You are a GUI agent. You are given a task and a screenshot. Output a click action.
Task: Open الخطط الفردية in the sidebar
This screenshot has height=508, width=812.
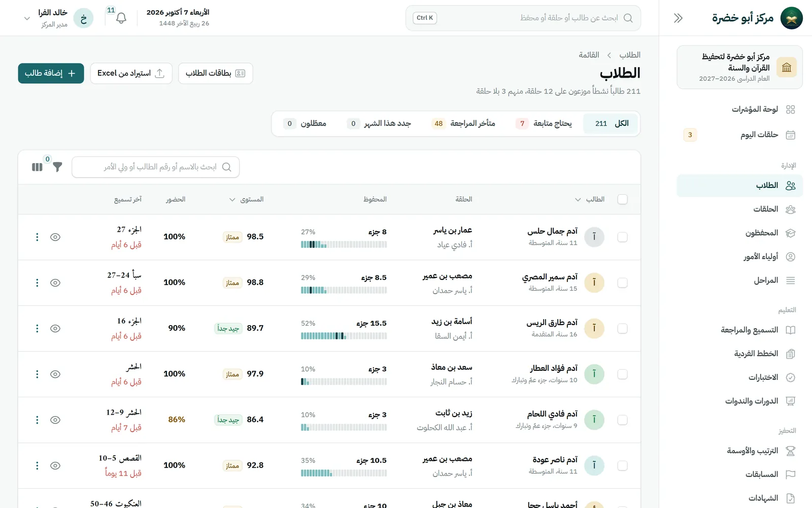(739, 354)
